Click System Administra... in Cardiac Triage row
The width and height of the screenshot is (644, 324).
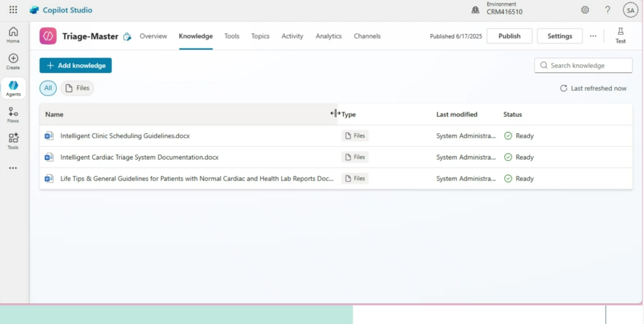click(x=466, y=157)
